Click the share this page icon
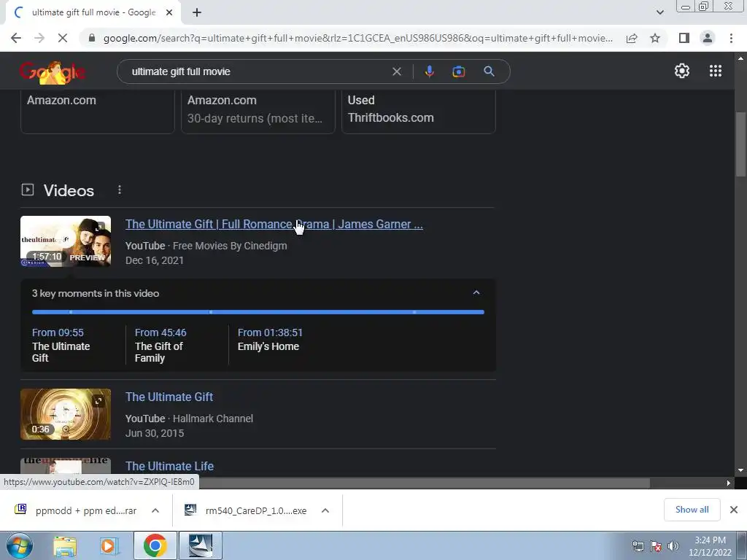The image size is (747, 560). point(632,38)
